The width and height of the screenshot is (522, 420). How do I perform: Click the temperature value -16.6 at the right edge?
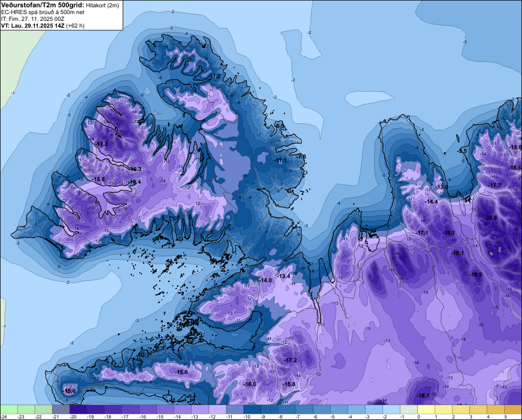pyautogui.click(x=515, y=167)
